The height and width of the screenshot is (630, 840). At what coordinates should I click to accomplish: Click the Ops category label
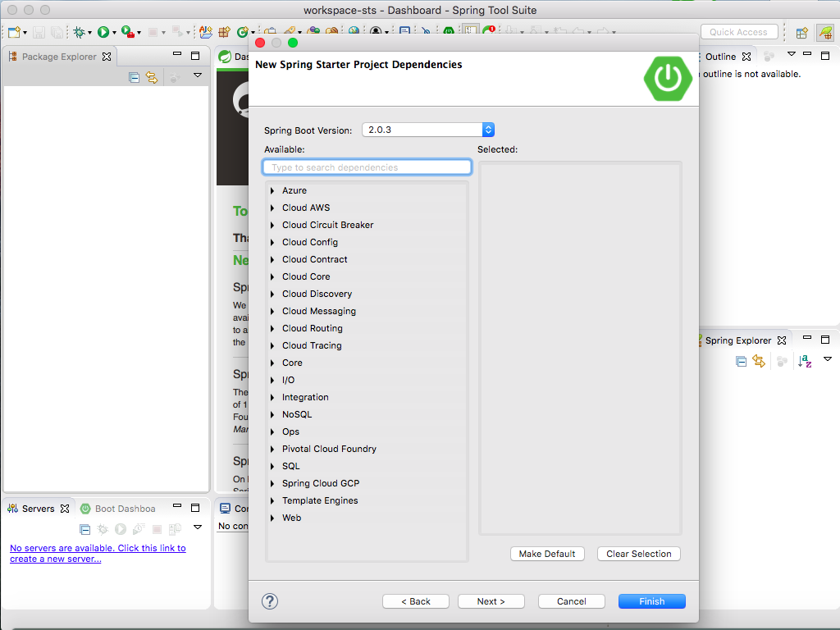coord(290,431)
